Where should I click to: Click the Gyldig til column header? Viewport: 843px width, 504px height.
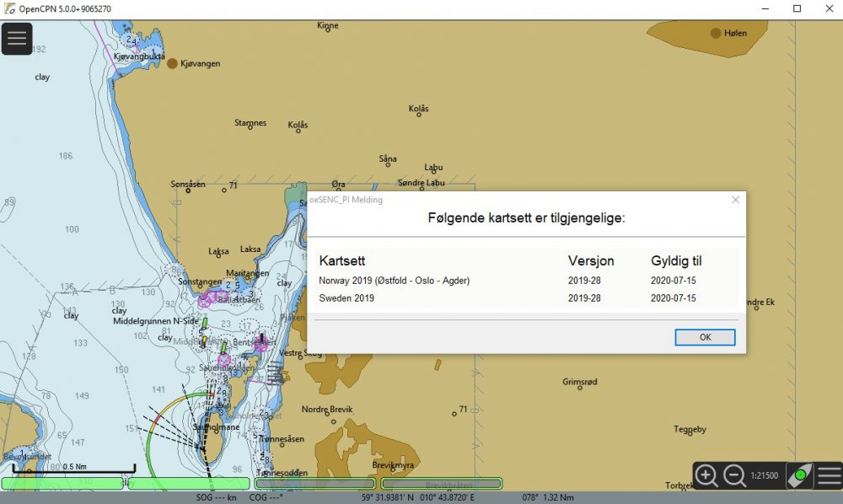676,260
